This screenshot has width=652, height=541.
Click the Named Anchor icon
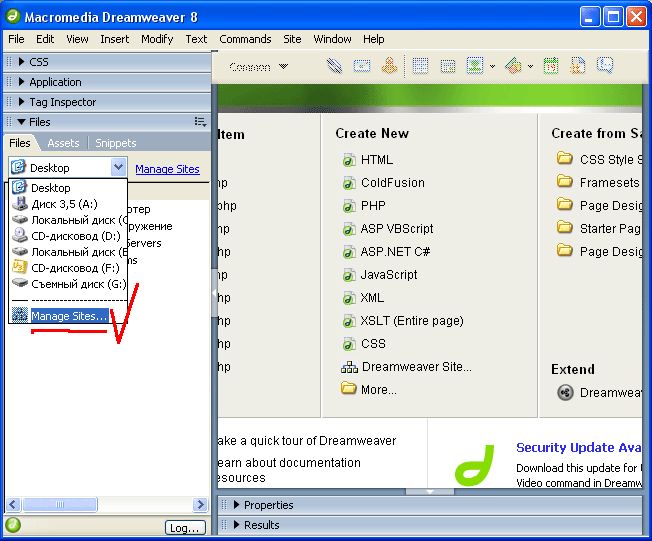(390, 66)
